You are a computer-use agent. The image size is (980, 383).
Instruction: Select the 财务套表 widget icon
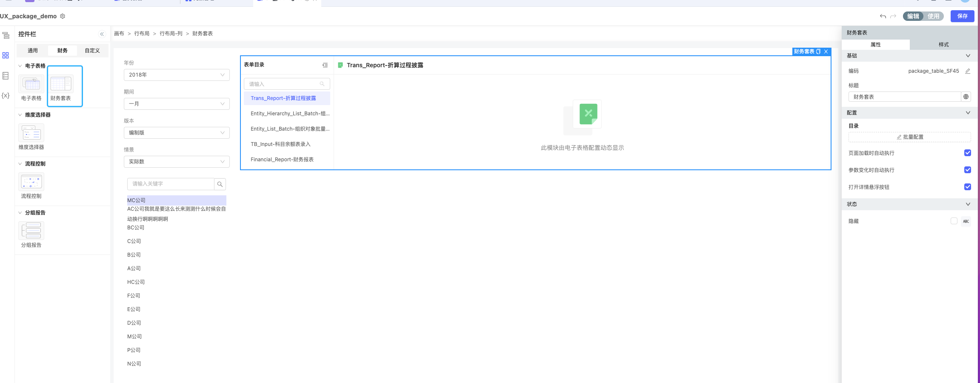coord(61,84)
